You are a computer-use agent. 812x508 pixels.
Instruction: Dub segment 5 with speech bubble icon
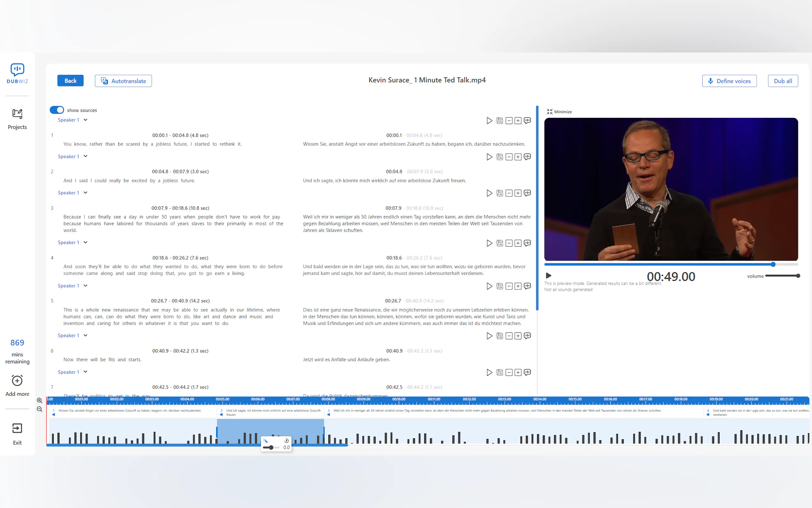pos(527,286)
